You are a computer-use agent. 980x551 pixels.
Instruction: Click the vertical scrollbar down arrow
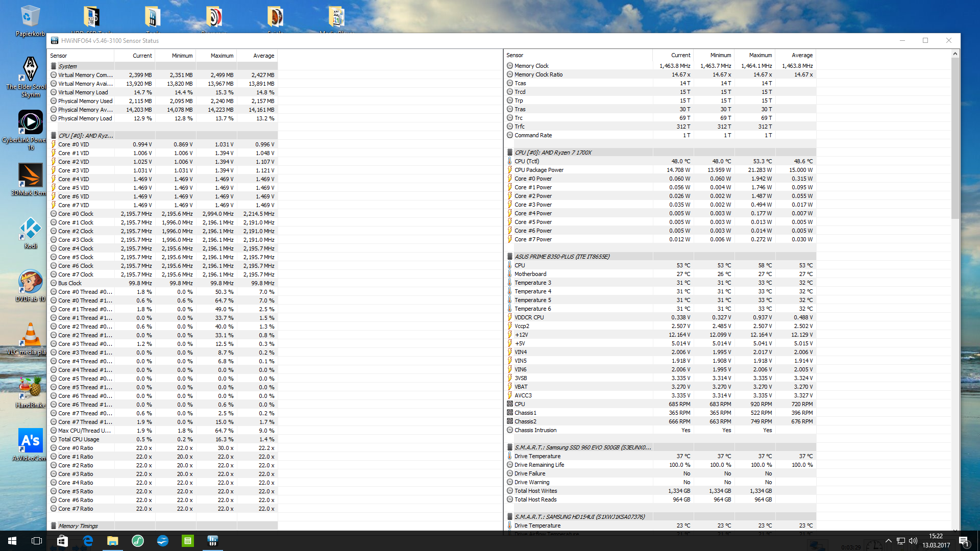[x=955, y=531]
